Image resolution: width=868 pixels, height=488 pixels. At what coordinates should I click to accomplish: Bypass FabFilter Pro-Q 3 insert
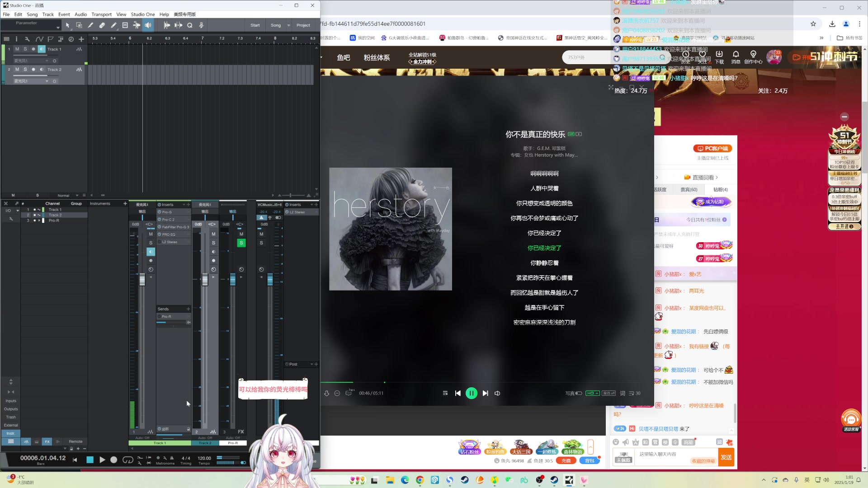point(159,227)
